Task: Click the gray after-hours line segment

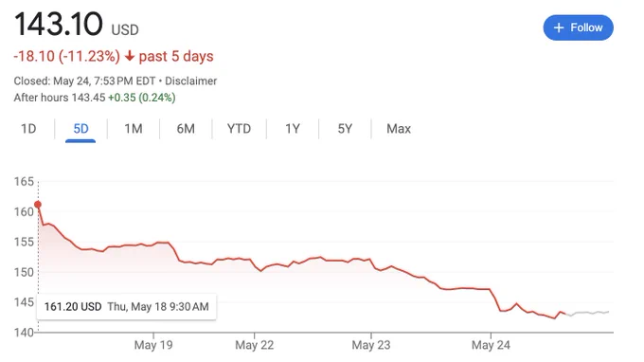Action: tap(587, 313)
